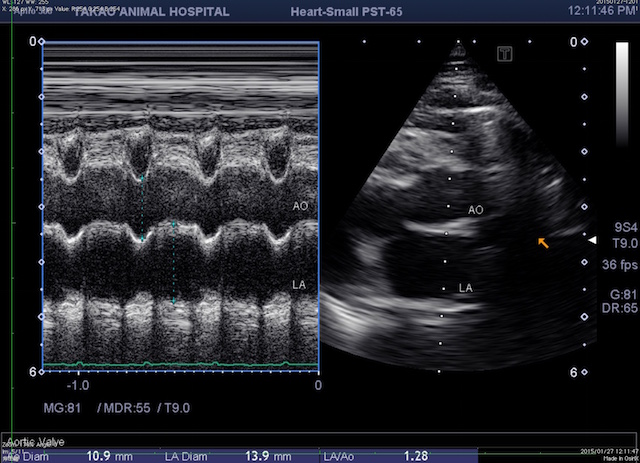The width and height of the screenshot is (640, 463).
Task: Click the DR:65 dynamic range value
Action: [620, 308]
